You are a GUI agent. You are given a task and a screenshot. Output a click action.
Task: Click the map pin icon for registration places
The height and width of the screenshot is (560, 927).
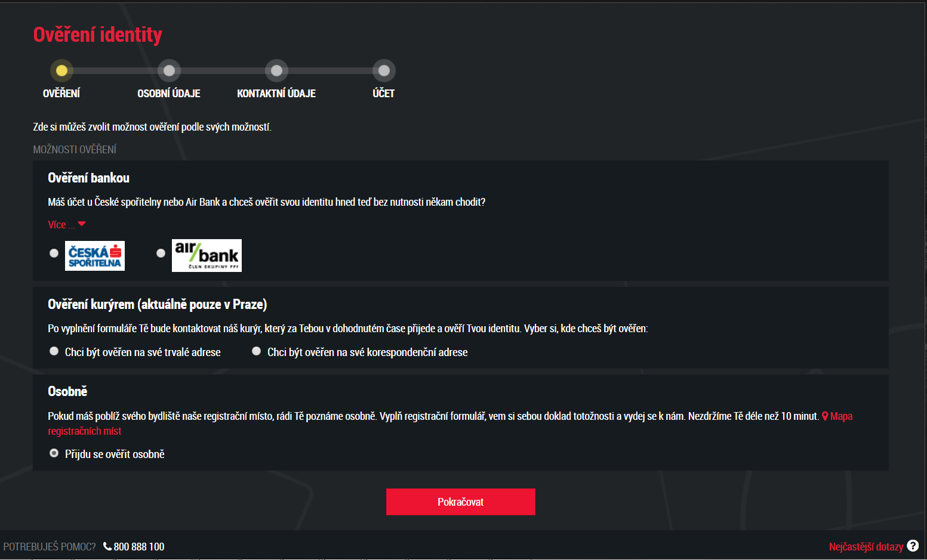[x=825, y=416]
